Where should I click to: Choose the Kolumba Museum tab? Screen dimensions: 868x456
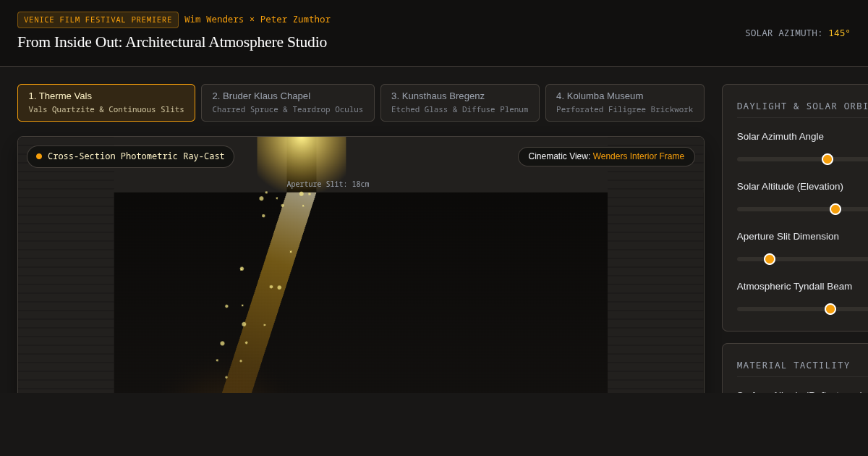click(x=625, y=103)
